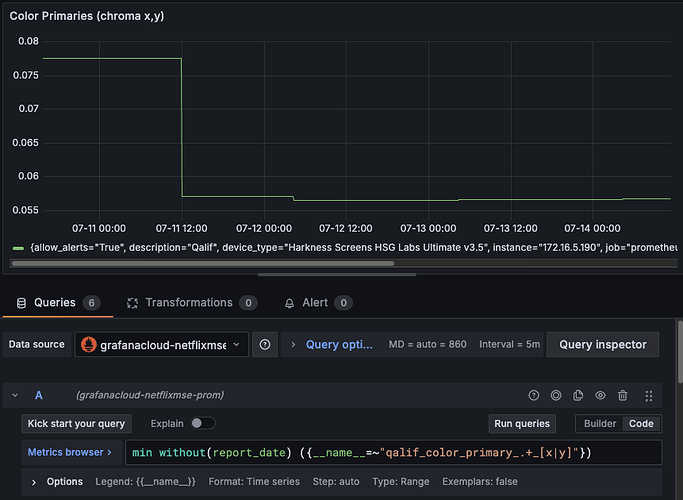The width and height of the screenshot is (683, 500).
Task: Click the 0.075 y-axis label
Action: [26, 75]
